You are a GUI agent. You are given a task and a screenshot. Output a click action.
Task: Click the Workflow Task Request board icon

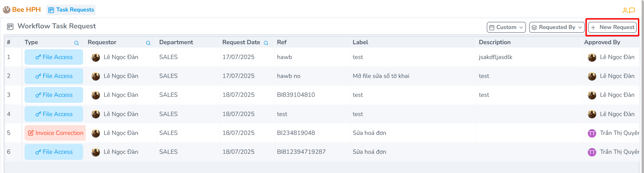coord(10,26)
